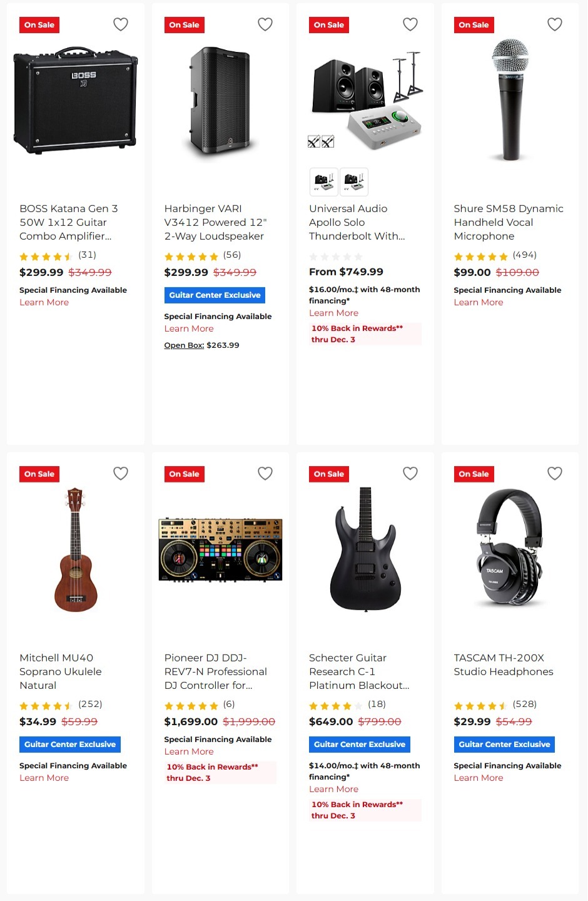Open Learn More under BOSS Katana financing
Image resolution: width=588 pixels, height=901 pixels.
(44, 302)
